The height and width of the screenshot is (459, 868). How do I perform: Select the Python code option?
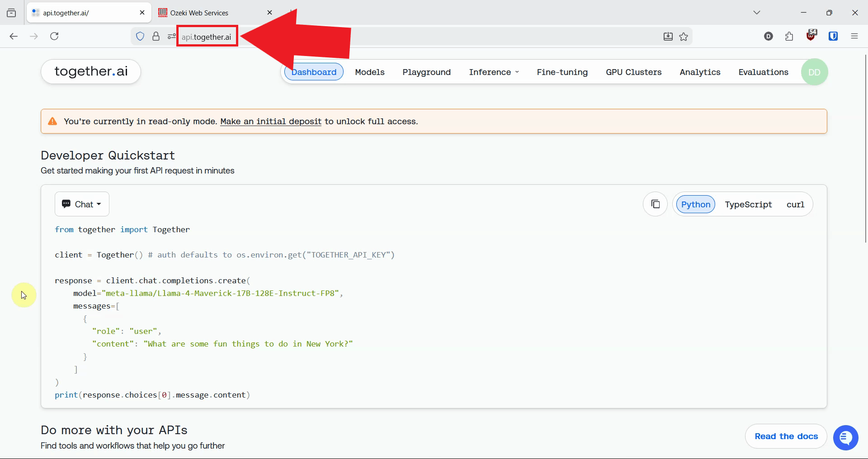pos(695,205)
